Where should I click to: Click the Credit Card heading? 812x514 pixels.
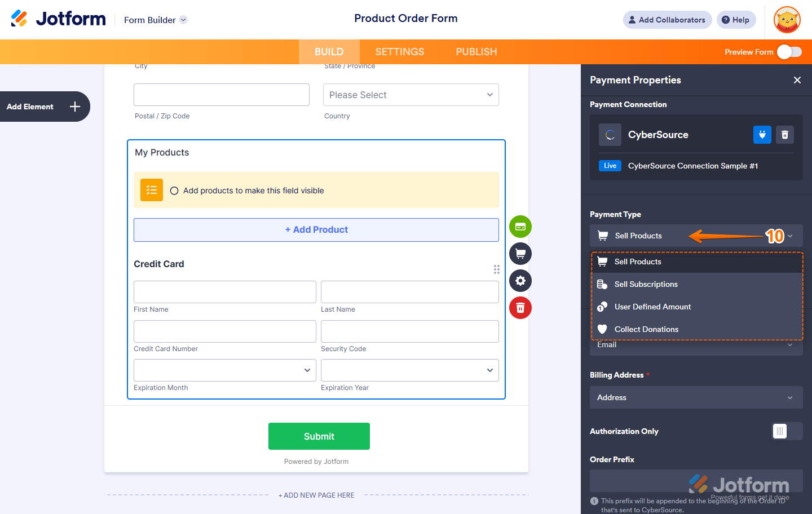click(x=159, y=264)
